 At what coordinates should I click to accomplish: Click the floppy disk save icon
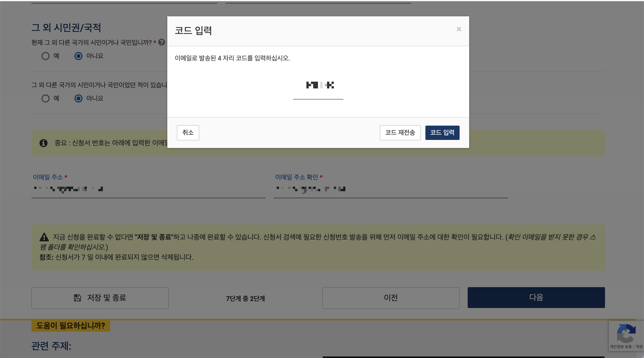(77, 298)
